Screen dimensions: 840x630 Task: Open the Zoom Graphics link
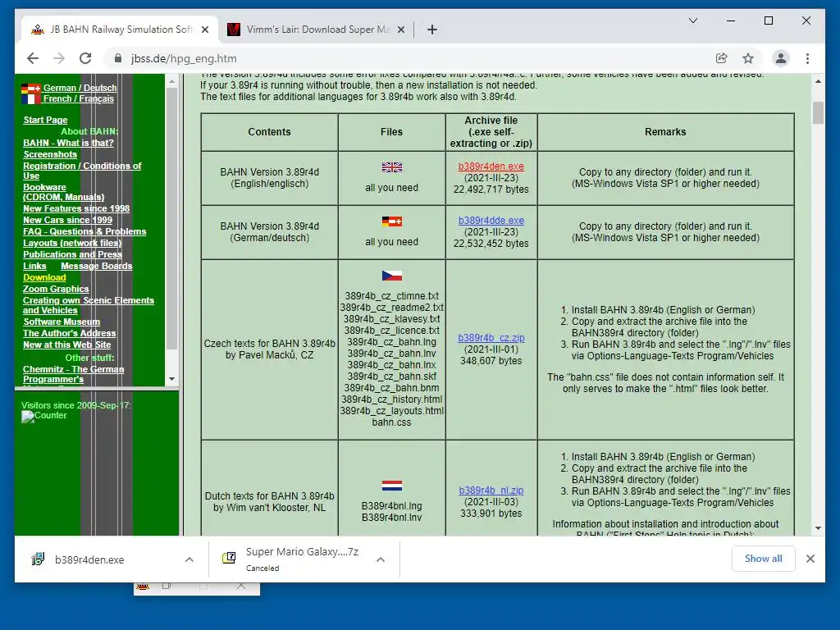tap(56, 290)
